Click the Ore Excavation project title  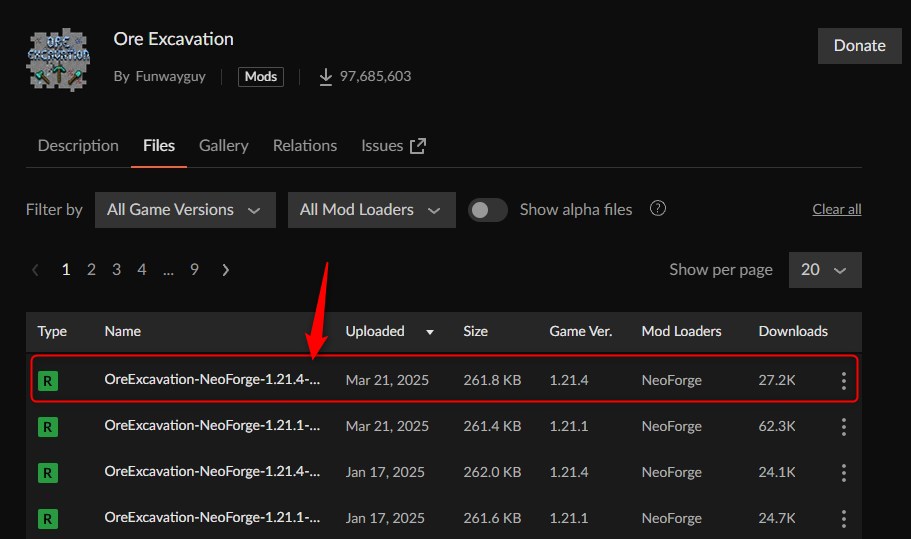174,39
